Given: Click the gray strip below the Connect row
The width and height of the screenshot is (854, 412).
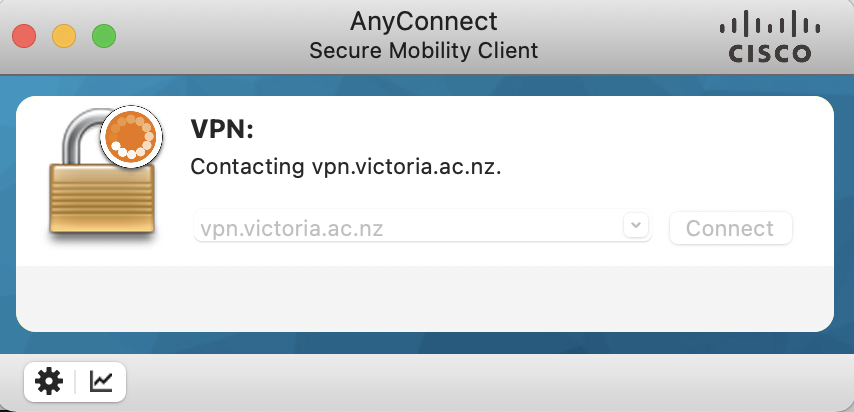Looking at the screenshot, I should (x=425, y=297).
